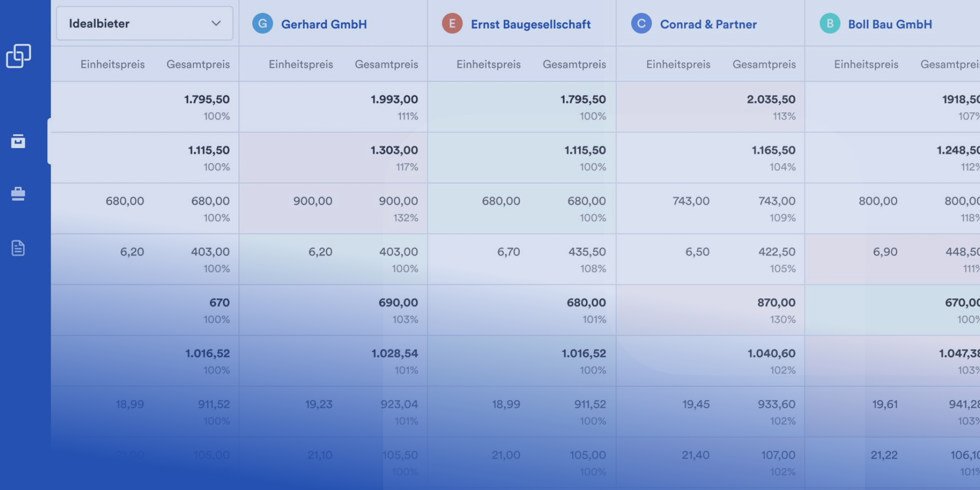980x490 pixels.
Task: Click the 117% percentage under Gerhard GmbH
Action: point(407,167)
